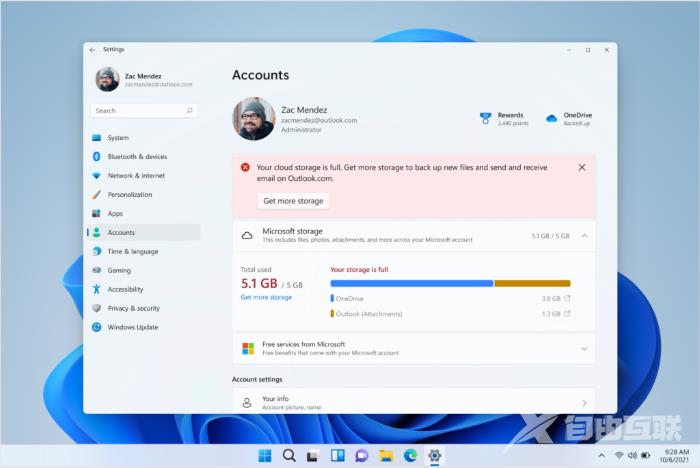Dismiss the cloud storage full alert
This screenshot has width=700, height=468.
tap(582, 167)
